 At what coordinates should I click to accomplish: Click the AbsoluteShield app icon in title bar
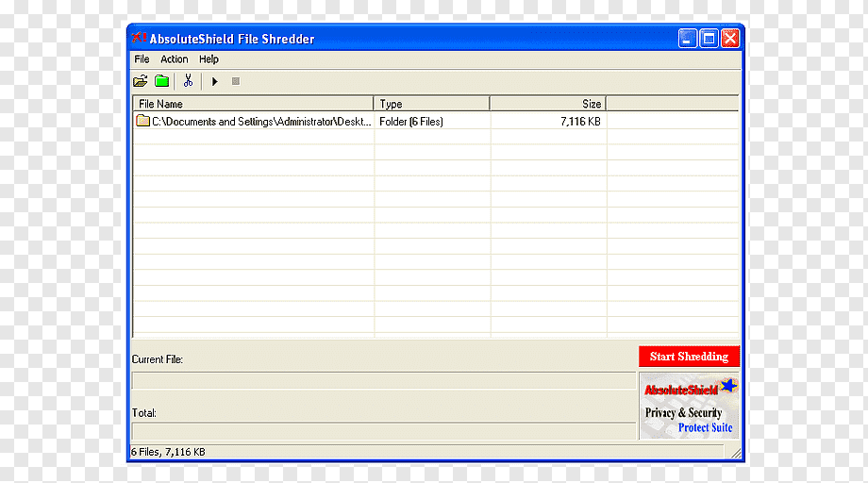point(139,38)
